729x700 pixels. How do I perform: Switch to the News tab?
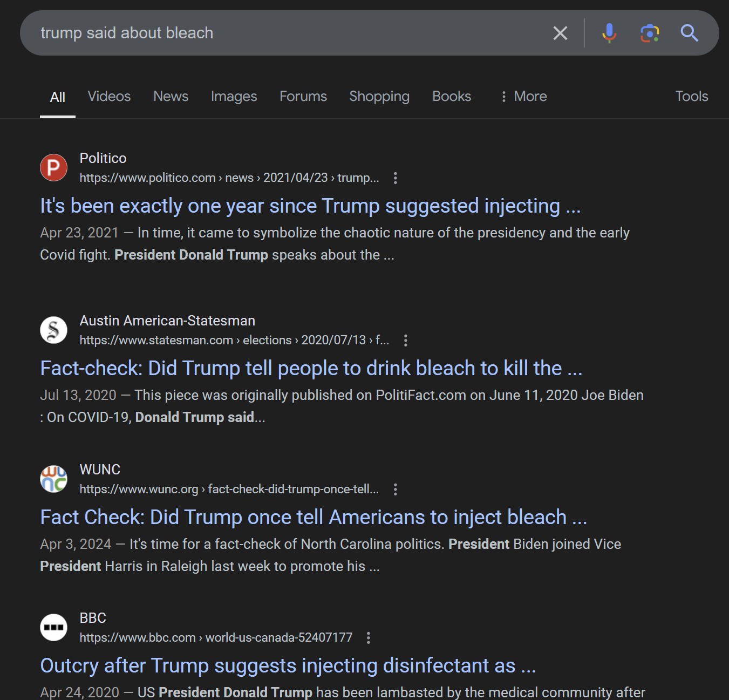click(x=171, y=97)
